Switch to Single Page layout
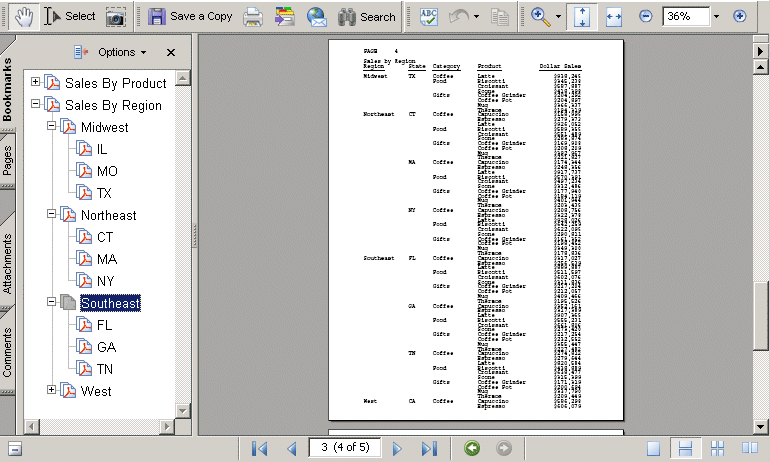770x462 pixels. (x=652, y=449)
